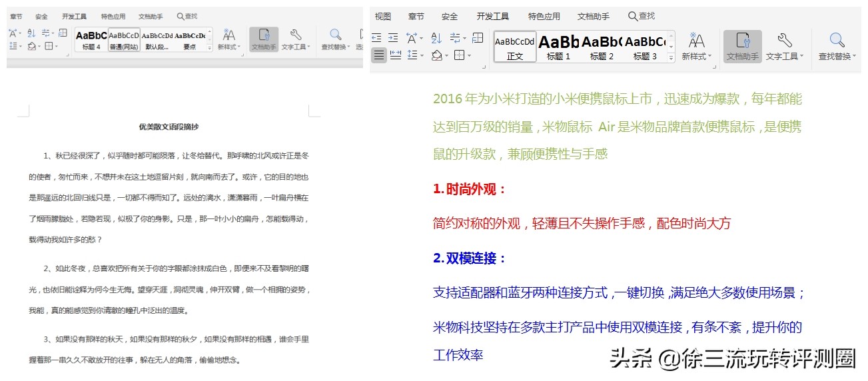Click the 查找替换 magnifier in left window
This screenshot has width=868, height=381.
(x=336, y=35)
